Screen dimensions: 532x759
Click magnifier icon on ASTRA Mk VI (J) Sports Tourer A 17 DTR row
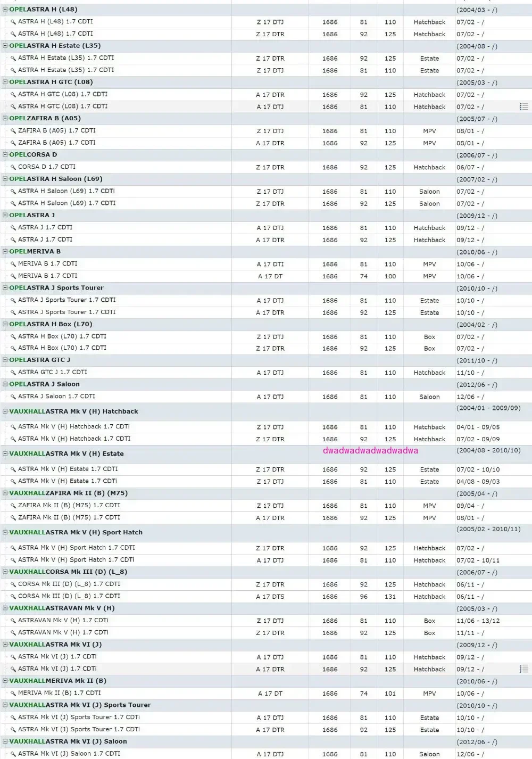pos(13,730)
